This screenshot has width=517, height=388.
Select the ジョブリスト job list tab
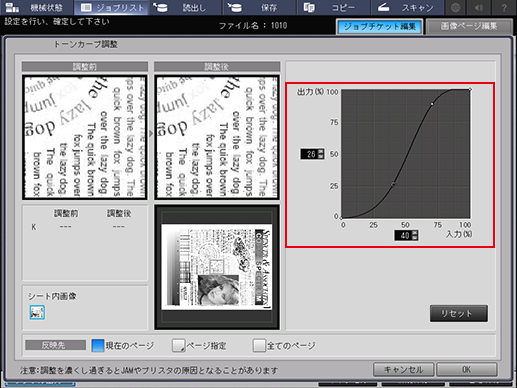pyautogui.click(x=112, y=7)
